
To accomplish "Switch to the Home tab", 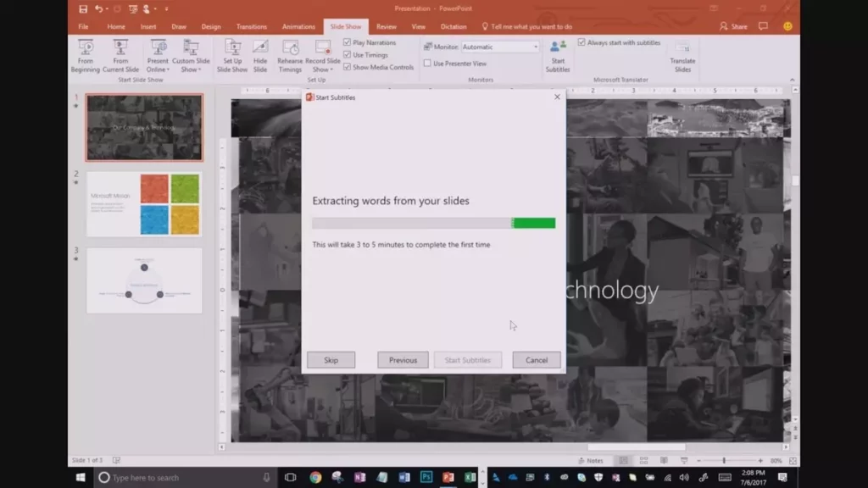I will pos(115,26).
